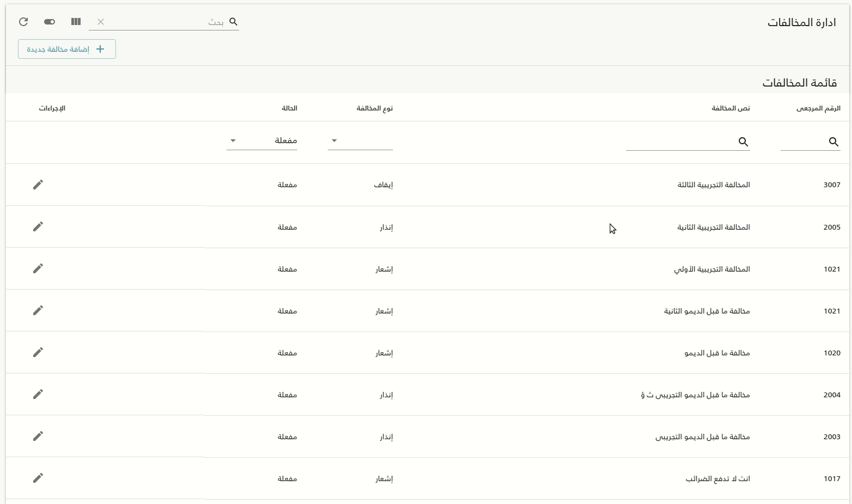Screen dimensions: 852x504
Task: Edit violation 3007 using its pencil icon
Action: [x=38, y=185]
